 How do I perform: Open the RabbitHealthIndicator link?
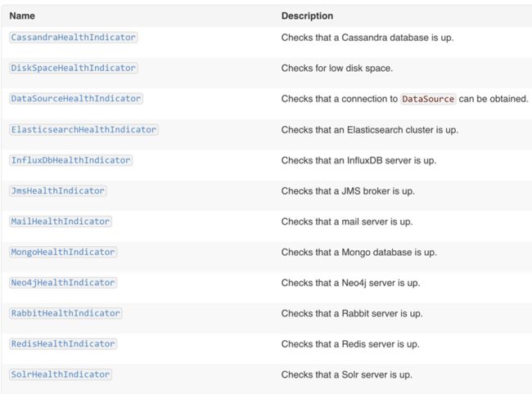(x=65, y=313)
